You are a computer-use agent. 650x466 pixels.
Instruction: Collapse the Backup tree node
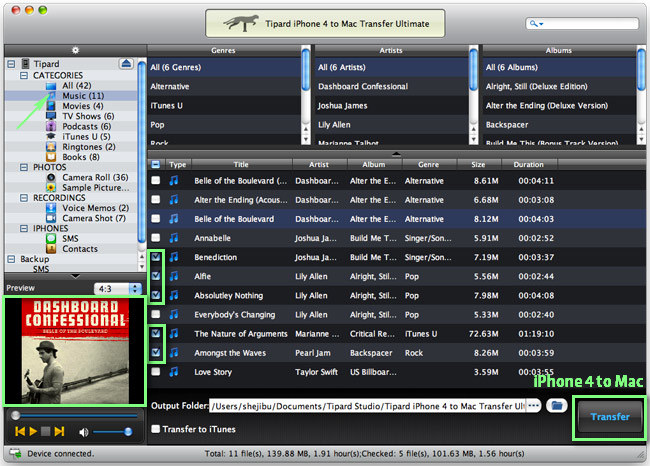click(x=11, y=259)
